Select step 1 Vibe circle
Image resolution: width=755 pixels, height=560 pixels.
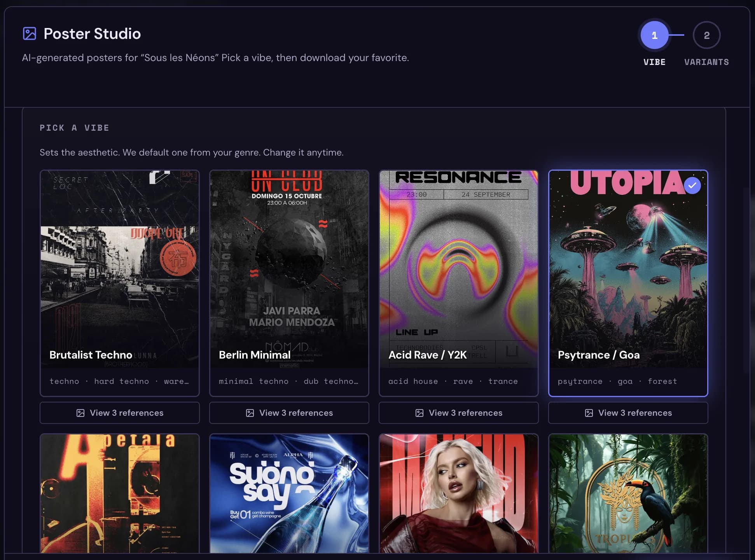(654, 35)
